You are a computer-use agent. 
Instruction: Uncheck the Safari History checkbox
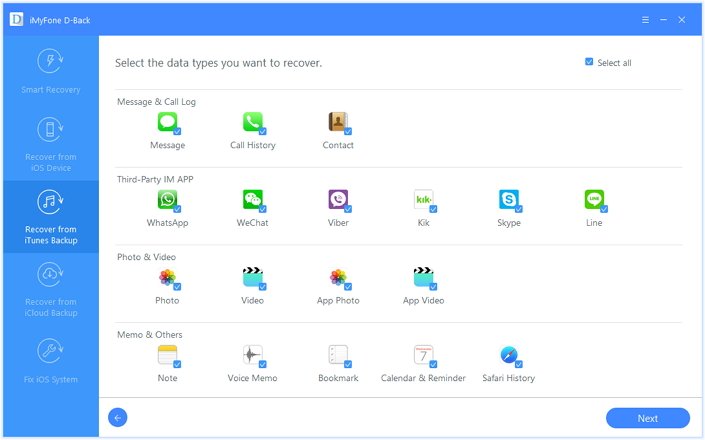click(x=518, y=364)
